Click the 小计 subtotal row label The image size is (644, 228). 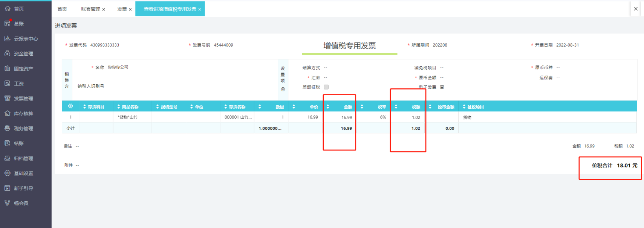tap(70, 128)
